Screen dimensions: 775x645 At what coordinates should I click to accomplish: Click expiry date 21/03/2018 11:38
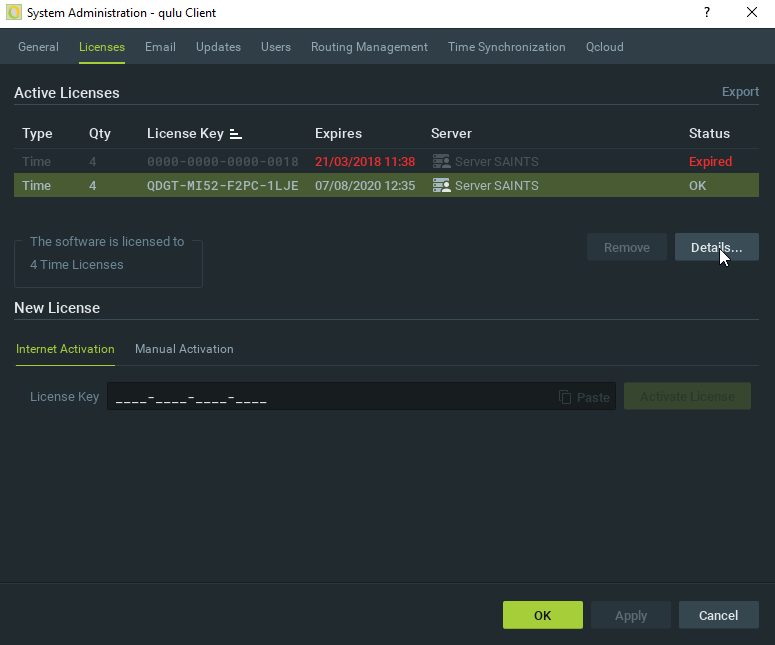click(365, 162)
